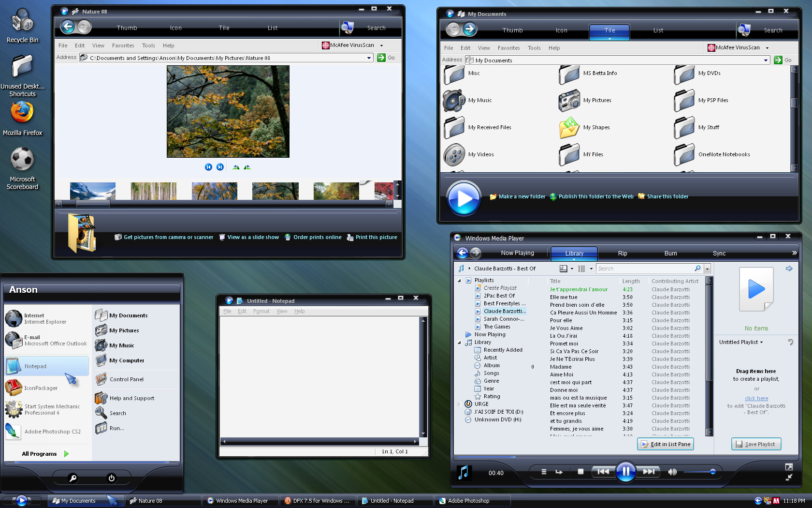
Task: Click the Back arrow in Media Player
Action: coord(463,253)
